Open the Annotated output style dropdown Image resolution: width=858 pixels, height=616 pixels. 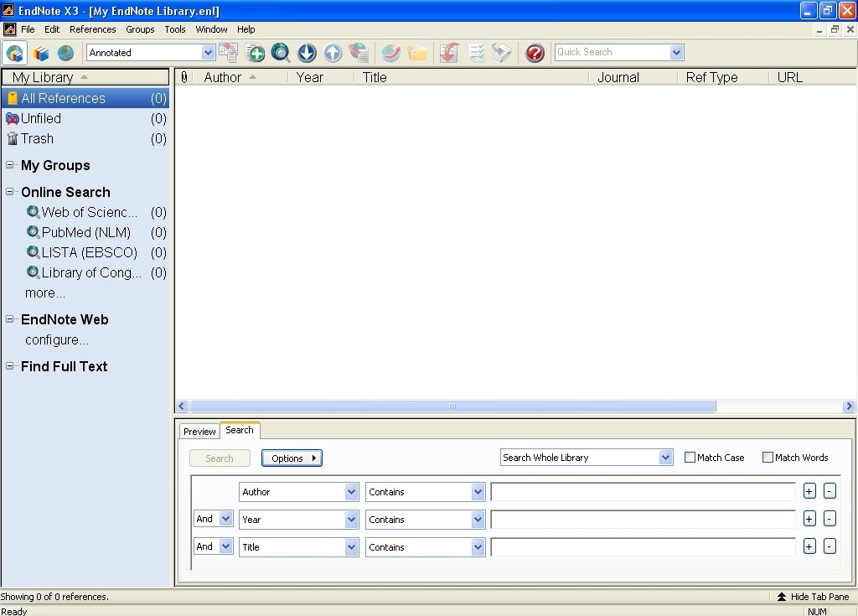point(208,53)
